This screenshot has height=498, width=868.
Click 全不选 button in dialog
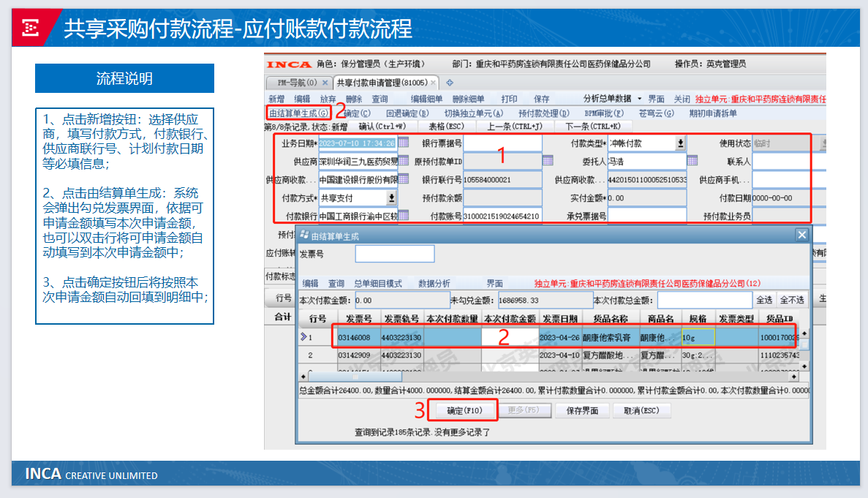pos(792,300)
